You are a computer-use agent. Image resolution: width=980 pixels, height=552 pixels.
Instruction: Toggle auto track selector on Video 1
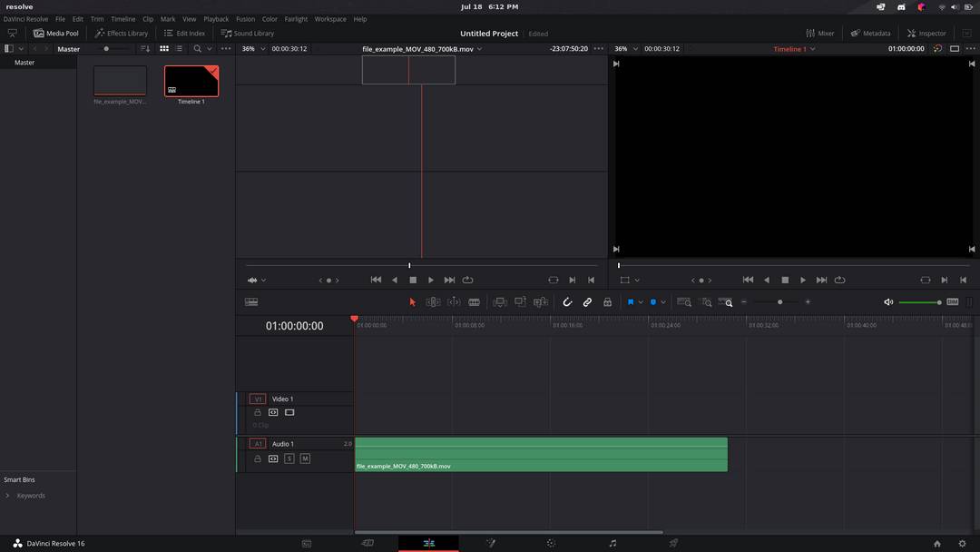273,412
